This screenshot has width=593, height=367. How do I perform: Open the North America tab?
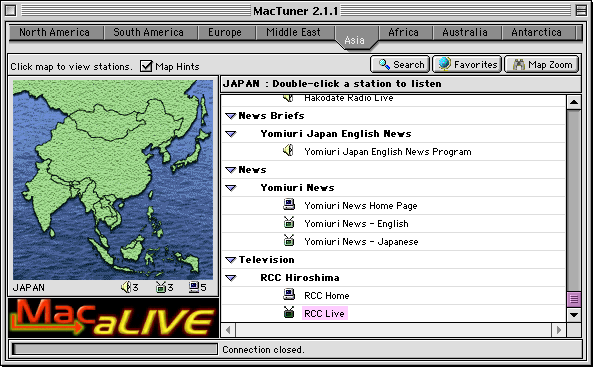[55, 33]
